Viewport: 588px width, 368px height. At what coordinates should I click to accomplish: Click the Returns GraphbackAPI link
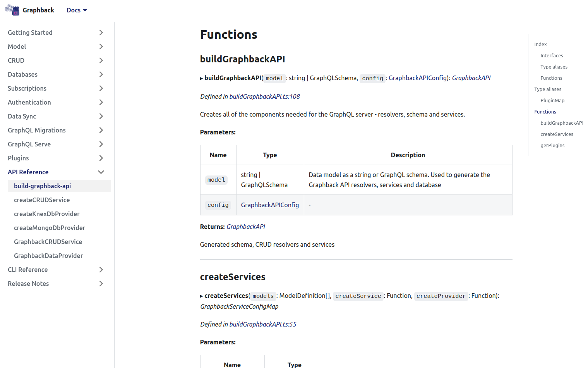click(246, 227)
